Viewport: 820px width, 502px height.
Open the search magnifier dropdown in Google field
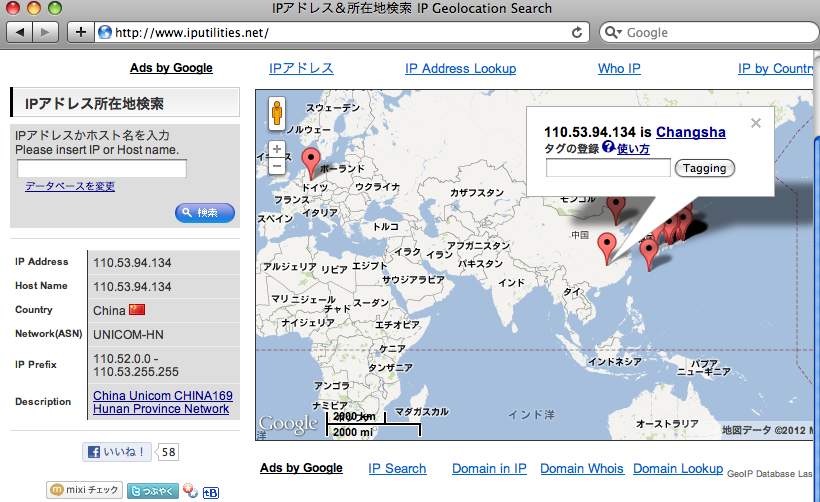coord(613,32)
